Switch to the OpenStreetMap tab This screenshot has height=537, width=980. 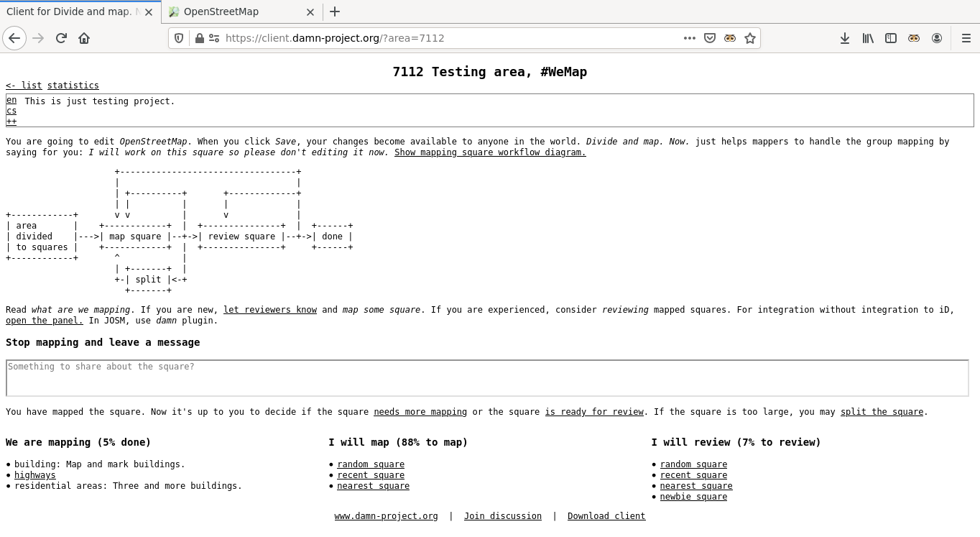[x=242, y=12]
